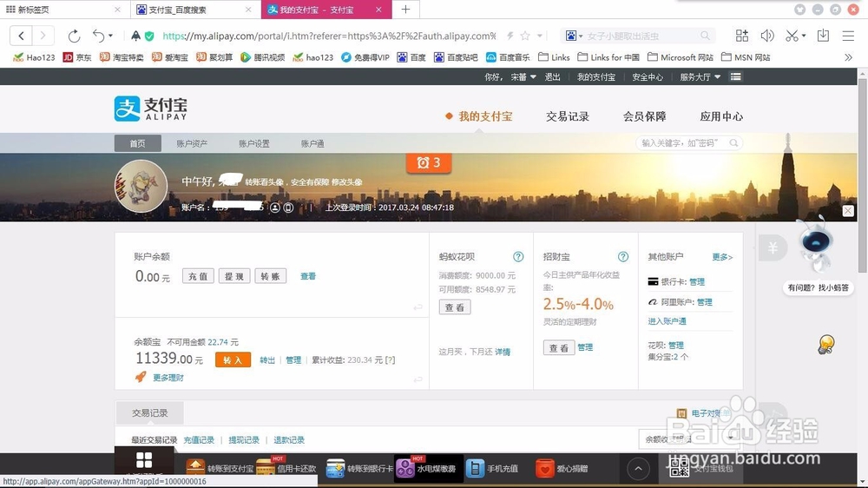Click the Alipay logo
Screen dimensions: 868x488
150,109
